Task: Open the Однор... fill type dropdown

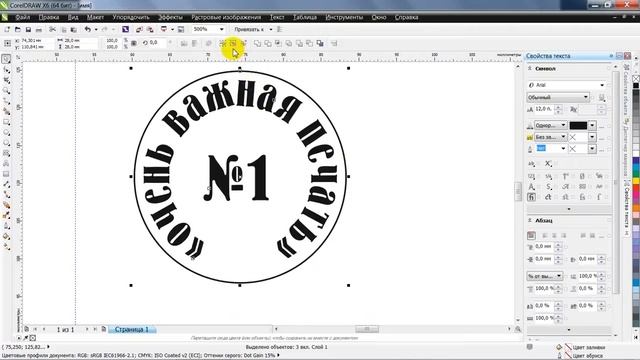Action: point(563,125)
